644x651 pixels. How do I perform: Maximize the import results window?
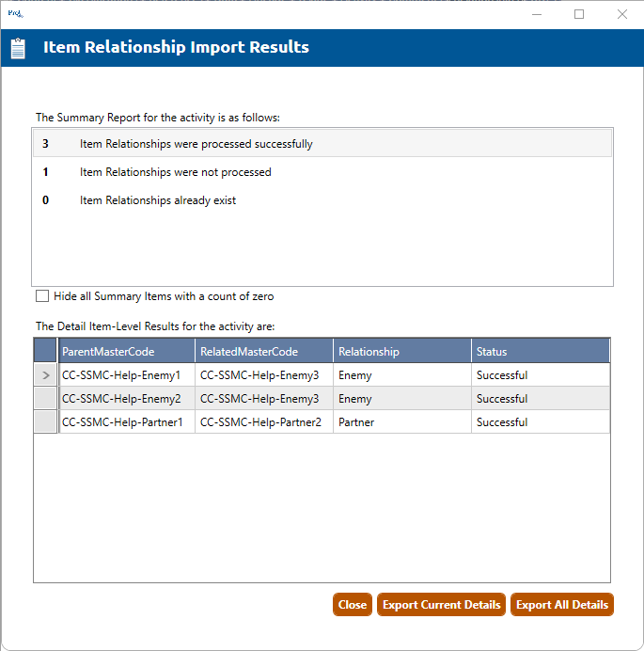pyautogui.click(x=579, y=14)
